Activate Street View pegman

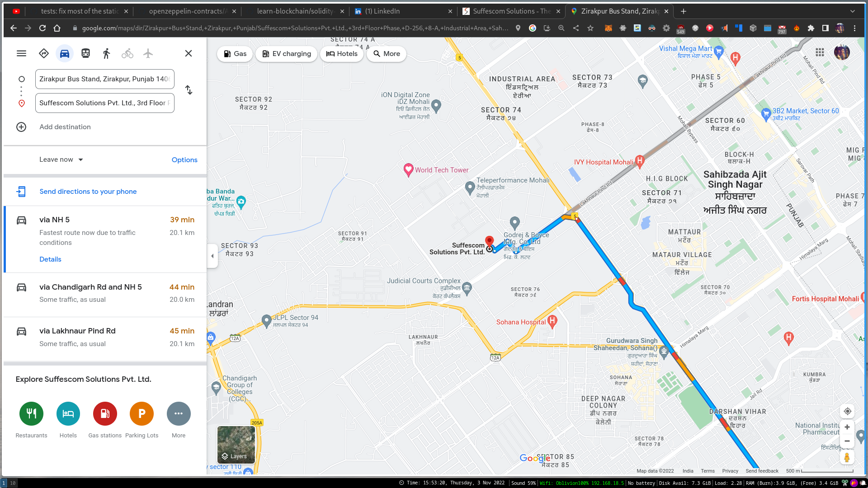click(x=847, y=457)
